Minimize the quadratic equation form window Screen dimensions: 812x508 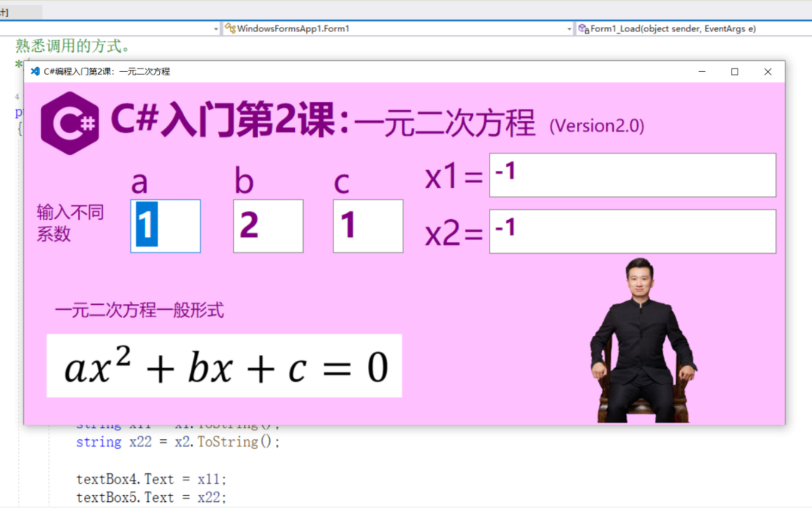tap(702, 72)
